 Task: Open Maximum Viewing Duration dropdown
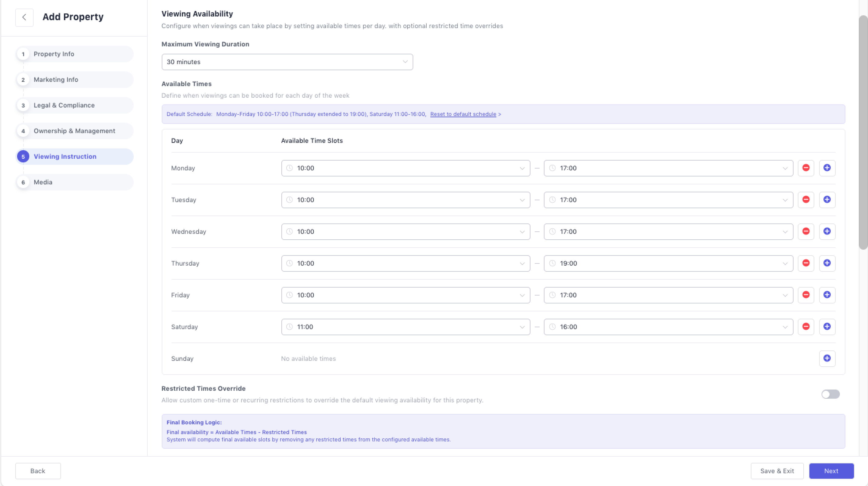click(287, 62)
